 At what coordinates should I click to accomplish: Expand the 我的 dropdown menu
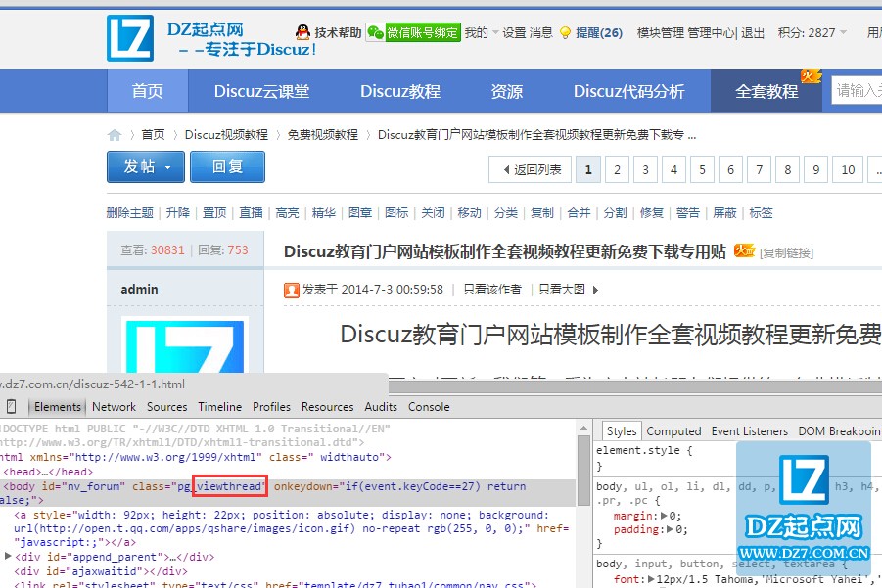tap(482, 32)
